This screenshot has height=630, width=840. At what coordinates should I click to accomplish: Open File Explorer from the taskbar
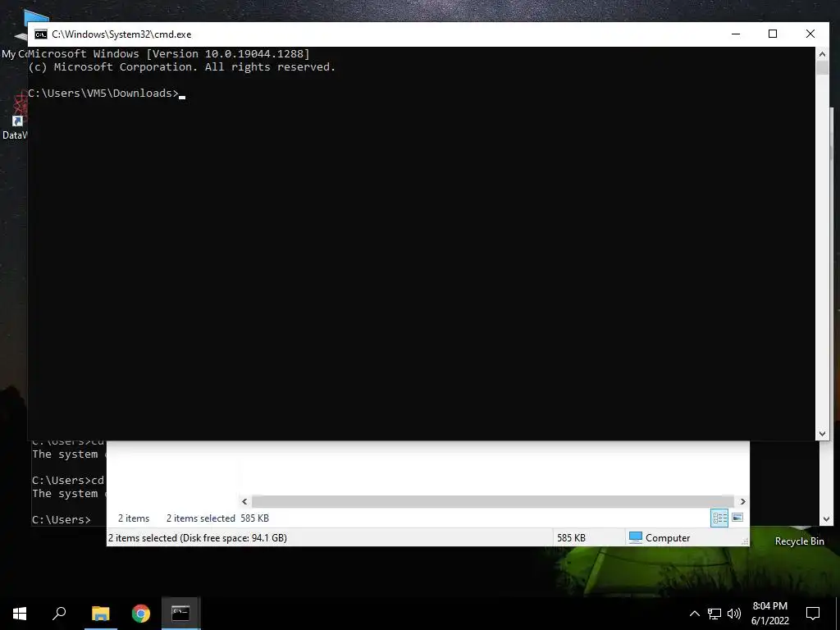coord(100,613)
